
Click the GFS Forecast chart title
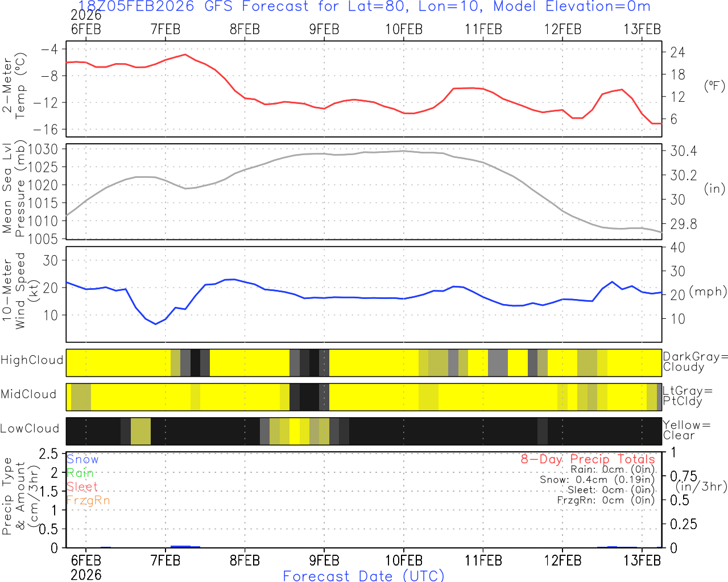coord(364,7)
